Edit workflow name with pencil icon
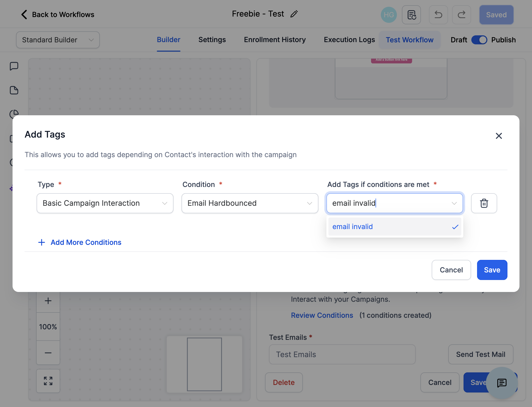532x407 pixels. (x=294, y=14)
